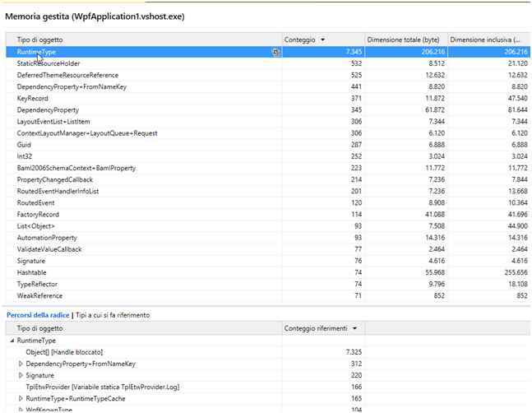532x413 pixels.
Task: Select the WeakReference row
Action: coord(268,295)
